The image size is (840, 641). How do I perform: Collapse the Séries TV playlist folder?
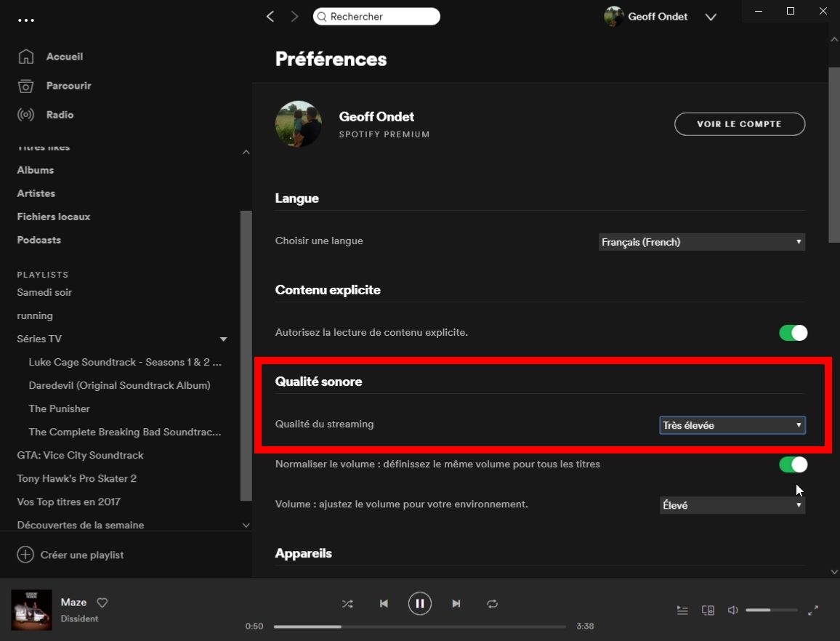(223, 339)
